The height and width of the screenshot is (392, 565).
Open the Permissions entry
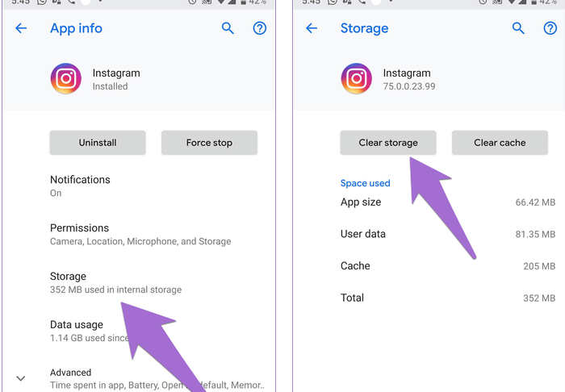click(140, 234)
